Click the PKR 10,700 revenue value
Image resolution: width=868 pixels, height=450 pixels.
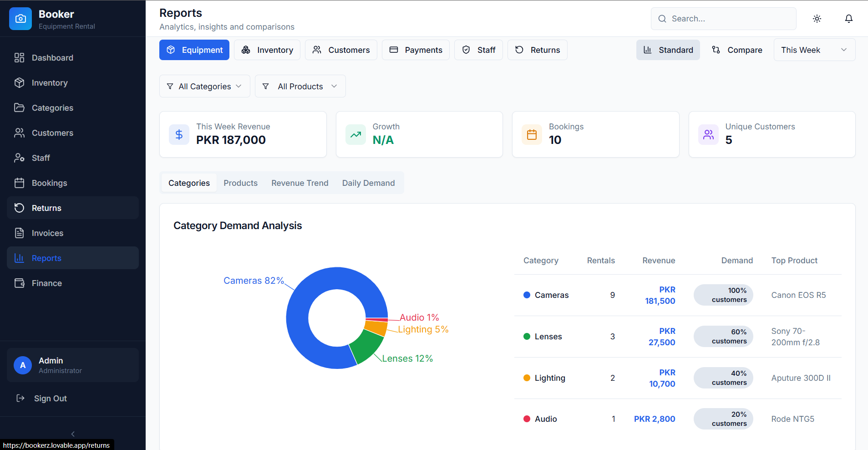[x=662, y=378]
